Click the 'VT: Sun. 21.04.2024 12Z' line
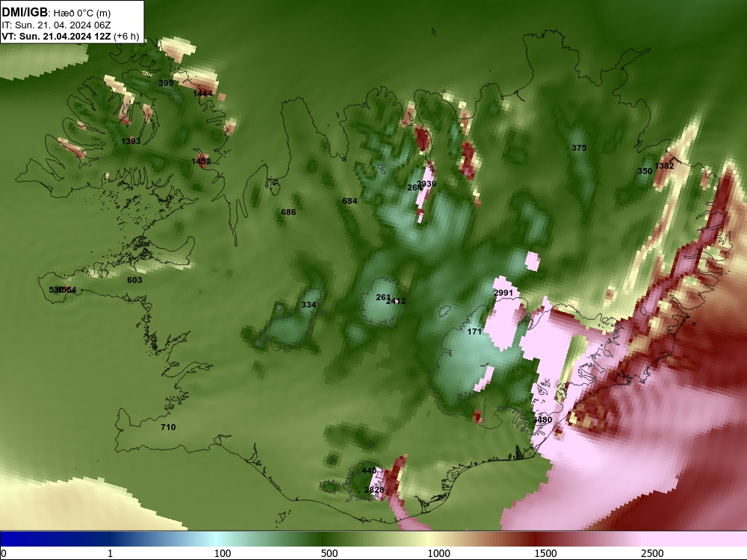The width and height of the screenshot is (747, 560). (57, 37)
